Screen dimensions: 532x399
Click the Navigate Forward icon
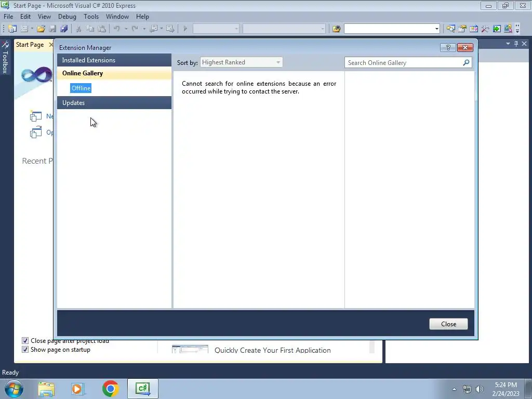tap(170, 29)
